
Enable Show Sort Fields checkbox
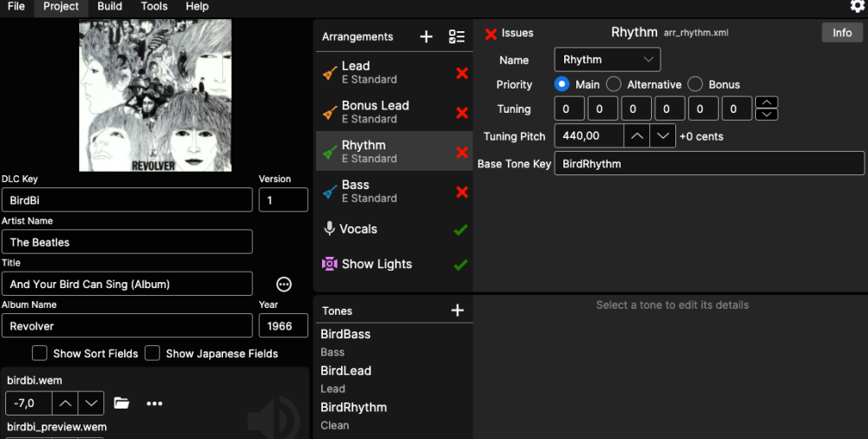click(x=40, y=353)
